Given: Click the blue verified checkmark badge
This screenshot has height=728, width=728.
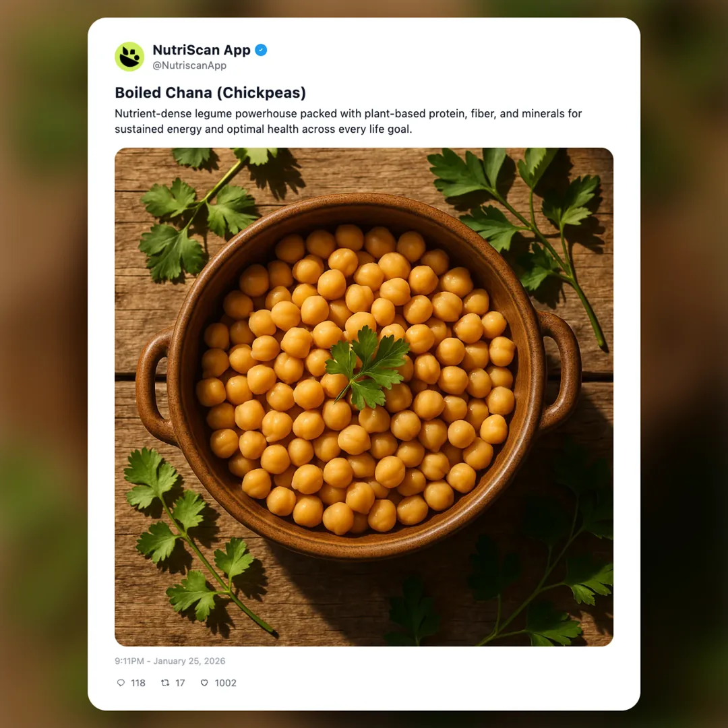Looking at the screenshot, I should (x=262, y=49).
